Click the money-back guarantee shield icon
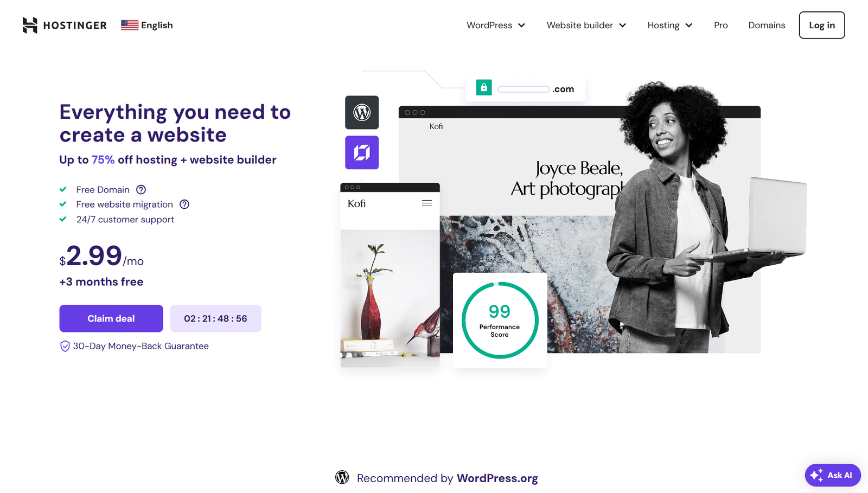 click(x=65, y=346)
